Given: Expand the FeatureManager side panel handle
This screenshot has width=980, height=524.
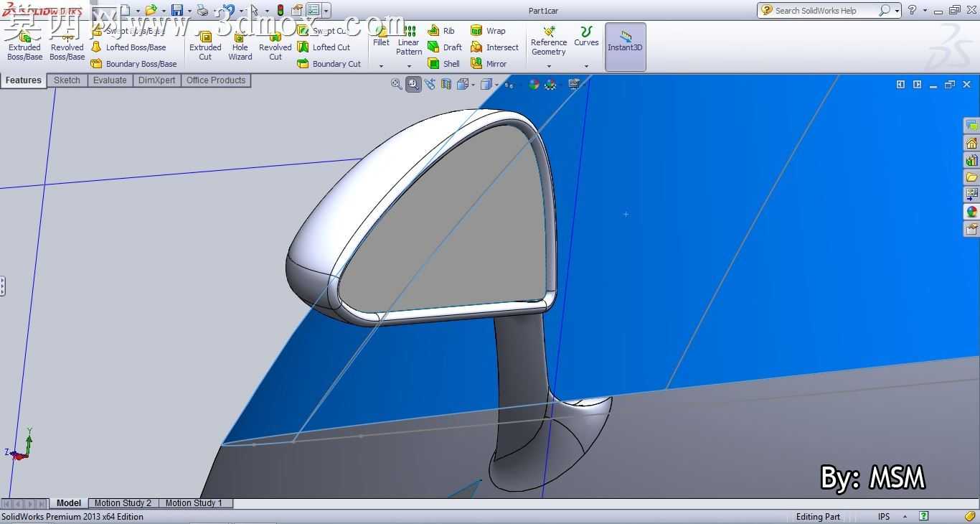Looking at the screenshot, I should pos(2,286).
